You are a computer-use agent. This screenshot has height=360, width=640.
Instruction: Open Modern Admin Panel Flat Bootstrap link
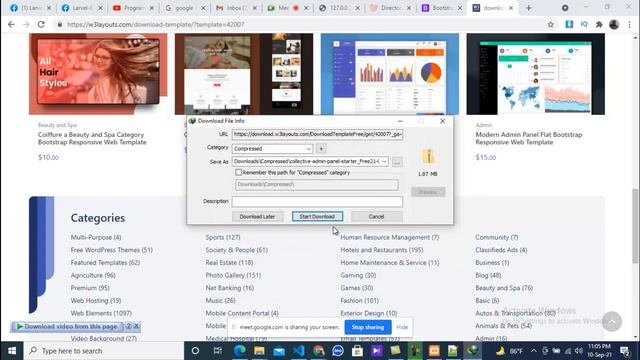529,138
